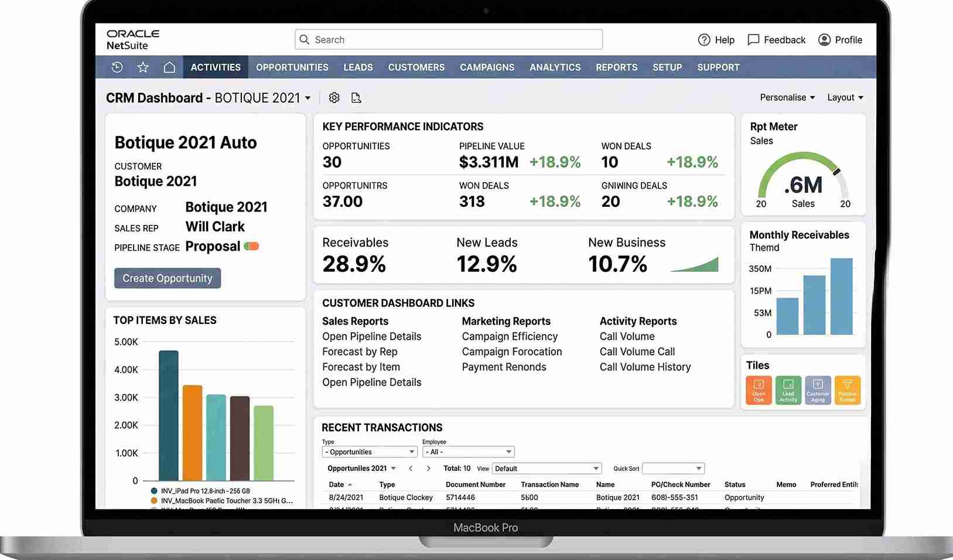Open the Pipeline Funnel yellow tile

pyautogui.click(x=848, y=390)
